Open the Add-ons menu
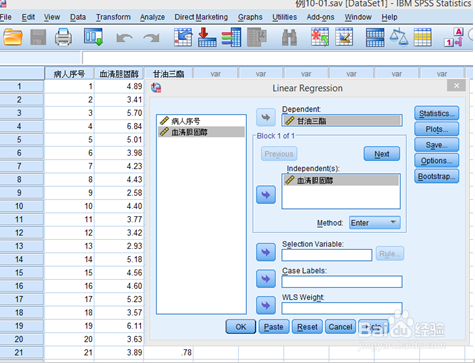475x363 pixels. [320, 17]
